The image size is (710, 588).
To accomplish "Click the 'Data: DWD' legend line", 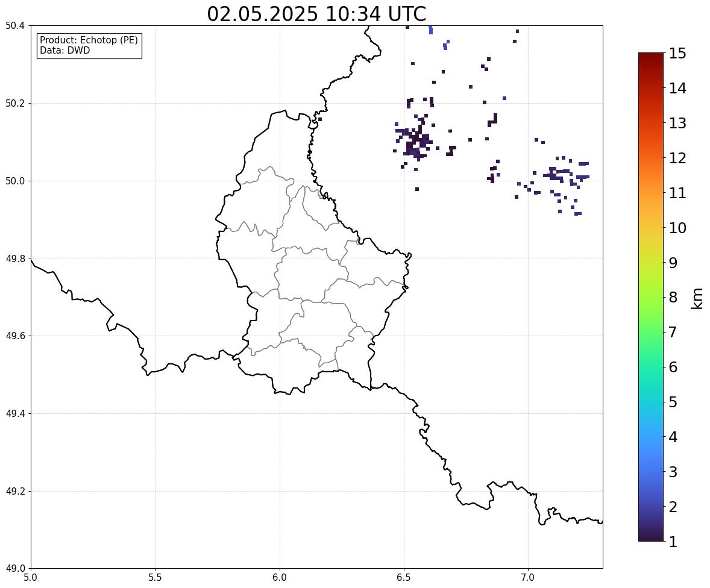I will 64,50.
